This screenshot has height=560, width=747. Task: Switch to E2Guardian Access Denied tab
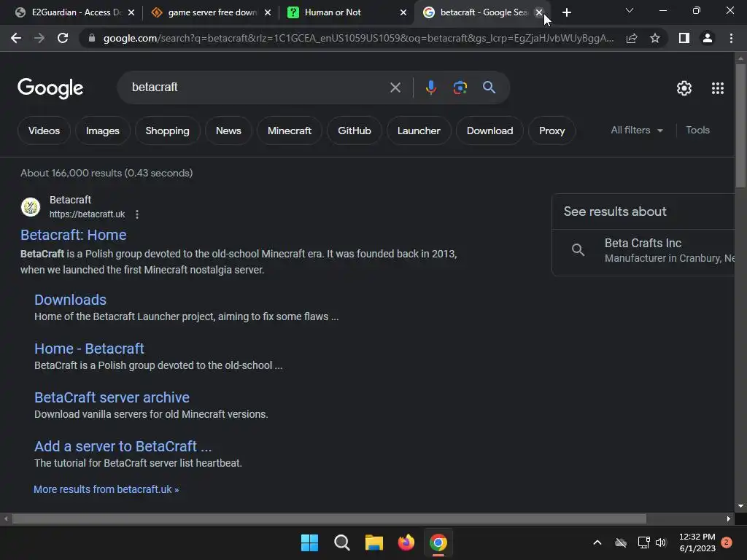click(x=69, y=12)
